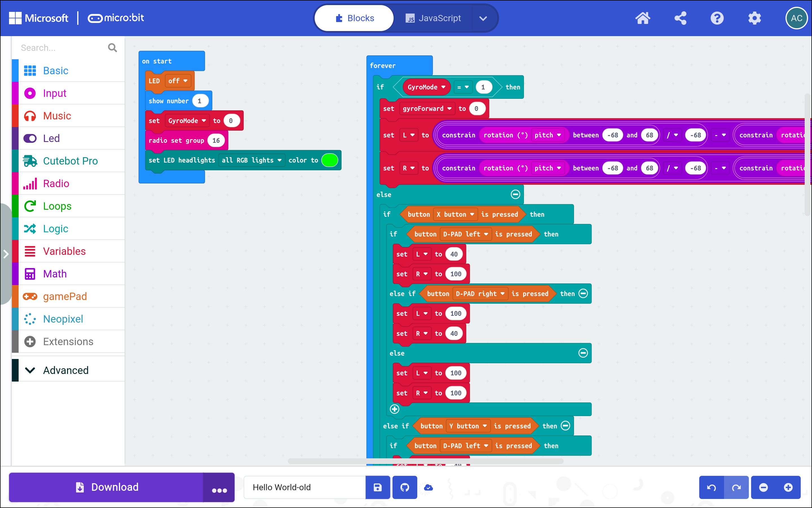812x508 pixels.
Task: Click the Microsoft logo
Action: [39, 18]
